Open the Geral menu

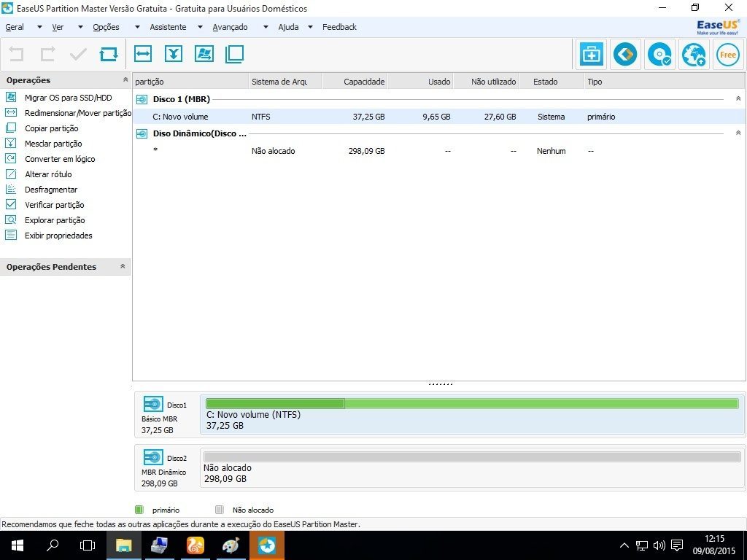point(15,27)
